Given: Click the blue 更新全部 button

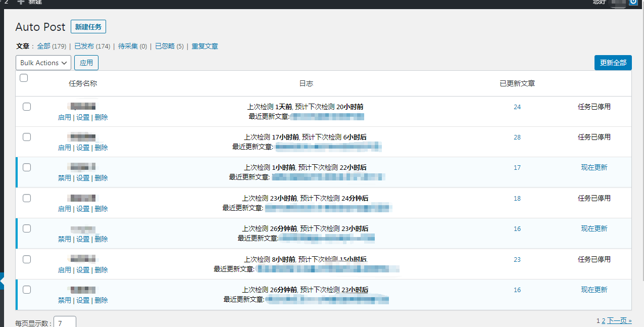Looking at the screenshot, I should click(613, 63).
